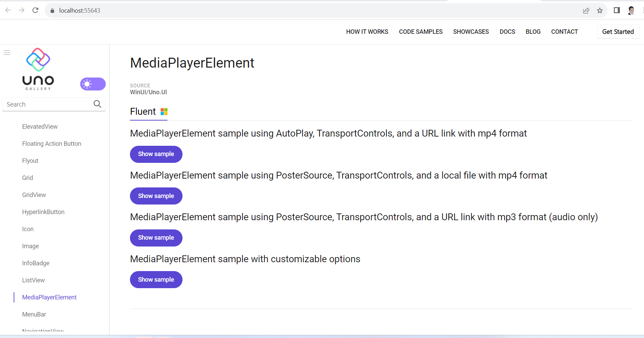Click the Search input field

[x=48, y=104]
